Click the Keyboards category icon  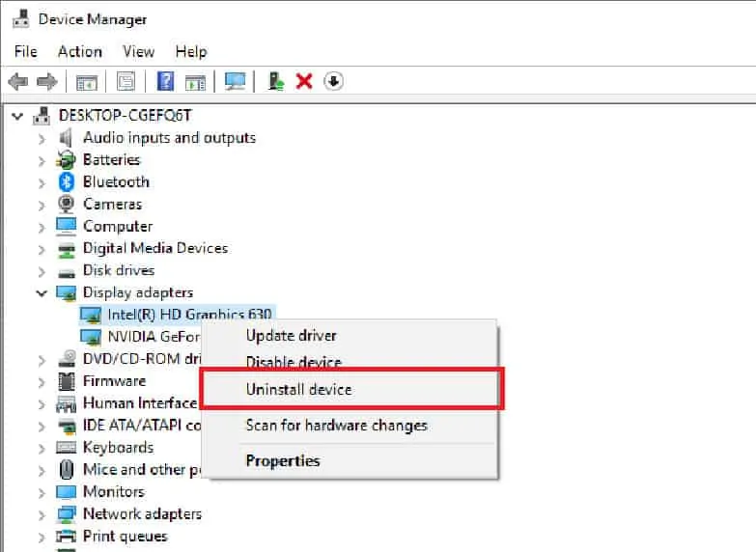66,448
